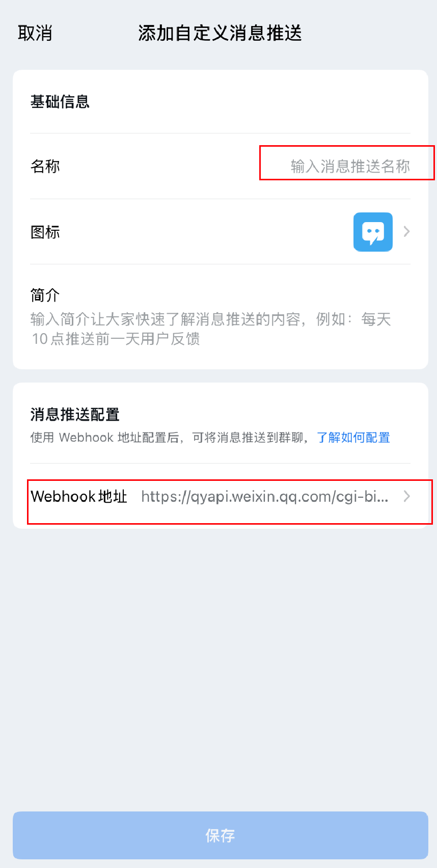Tap the 基础信息 section header
The image size is (437, 868).
(60, 102)
